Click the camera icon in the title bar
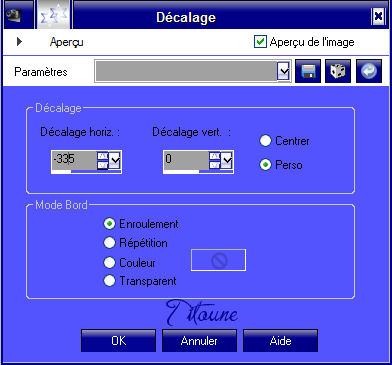This screenshot has height=365, width=392. point(14,15)
